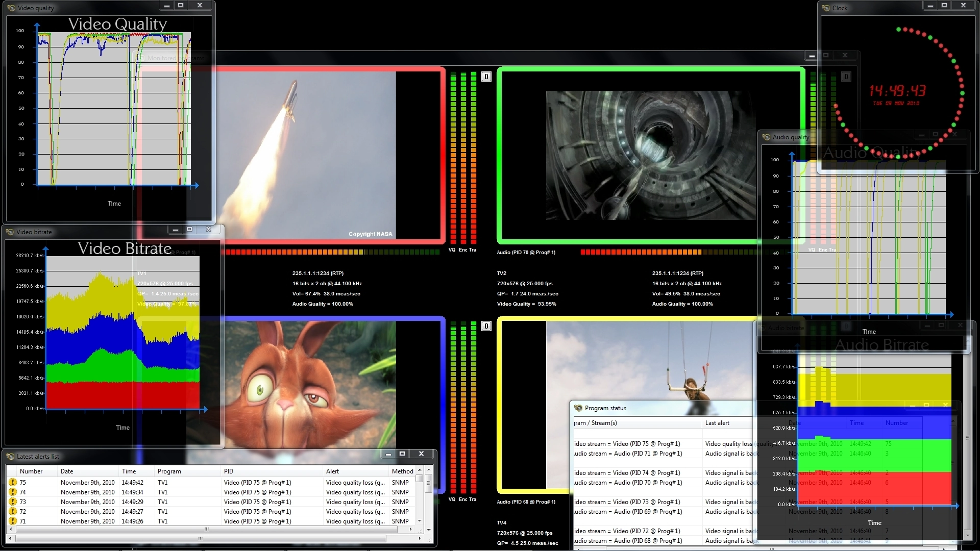The height and width of the screenshot is (551, 980).
Task: Click inside the Video Bitrate stacked chart
Action: click(122, 333)
